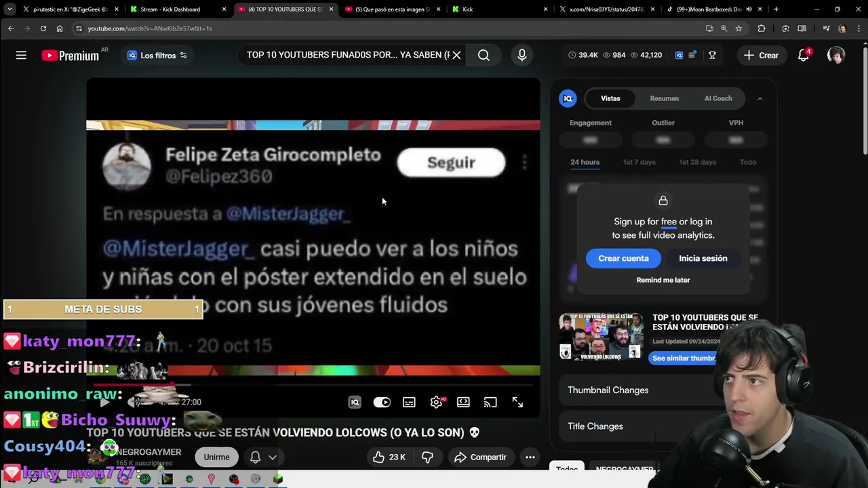Seek on the video progress bar
This screenshot has height=488, width=868.
[x=313, y=386]
